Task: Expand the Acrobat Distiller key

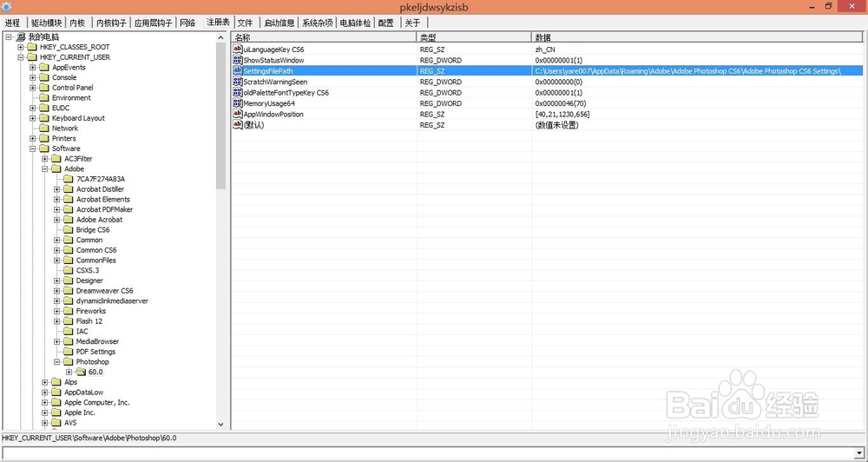Action: tap(57, 189)
